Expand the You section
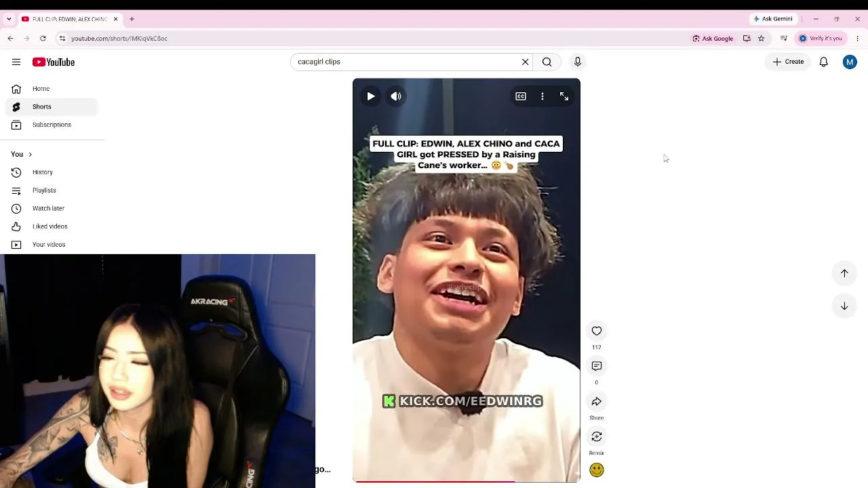 22,154
